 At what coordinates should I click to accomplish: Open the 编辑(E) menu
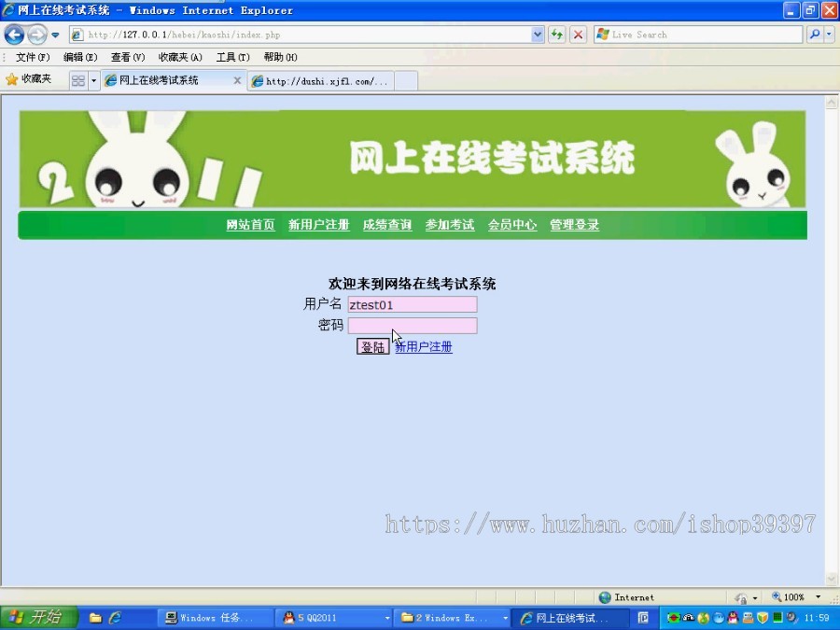(80, 57)
